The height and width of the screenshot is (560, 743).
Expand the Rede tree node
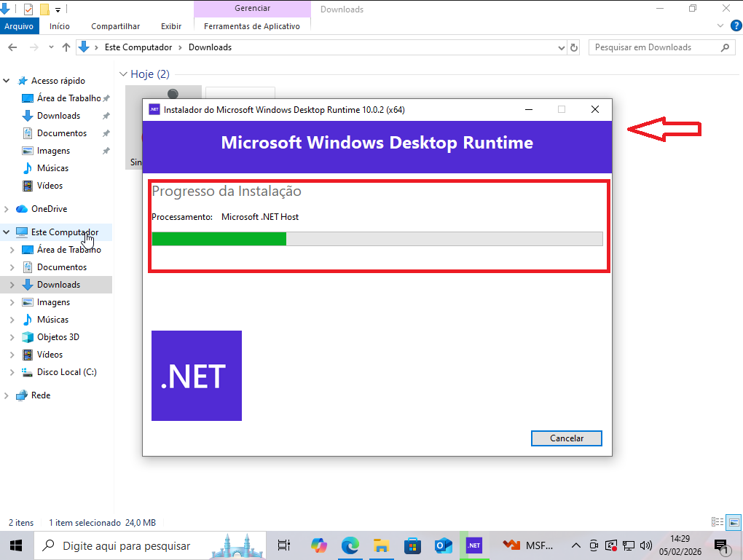pos(7,395)
